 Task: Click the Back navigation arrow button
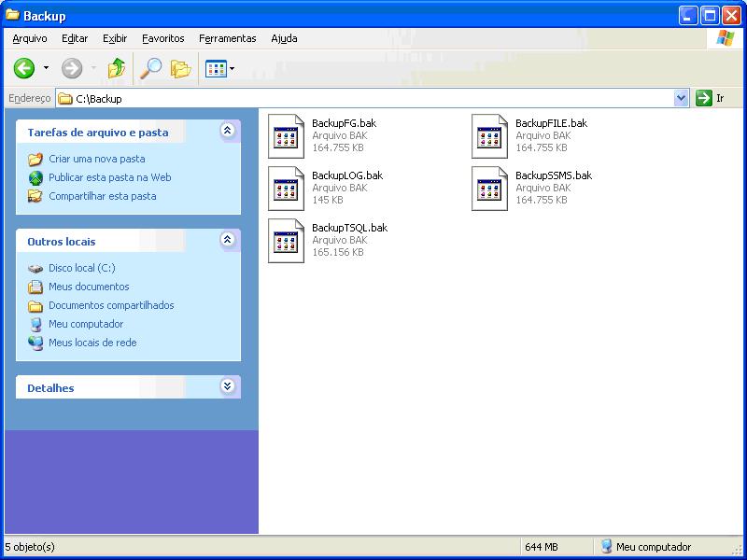pos(24,68)
